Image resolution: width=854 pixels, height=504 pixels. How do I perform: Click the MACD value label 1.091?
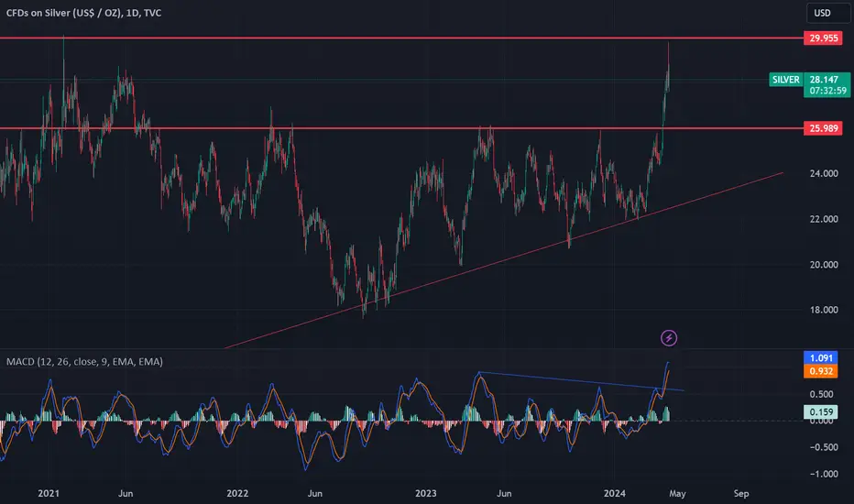click(x=821, y=358)
